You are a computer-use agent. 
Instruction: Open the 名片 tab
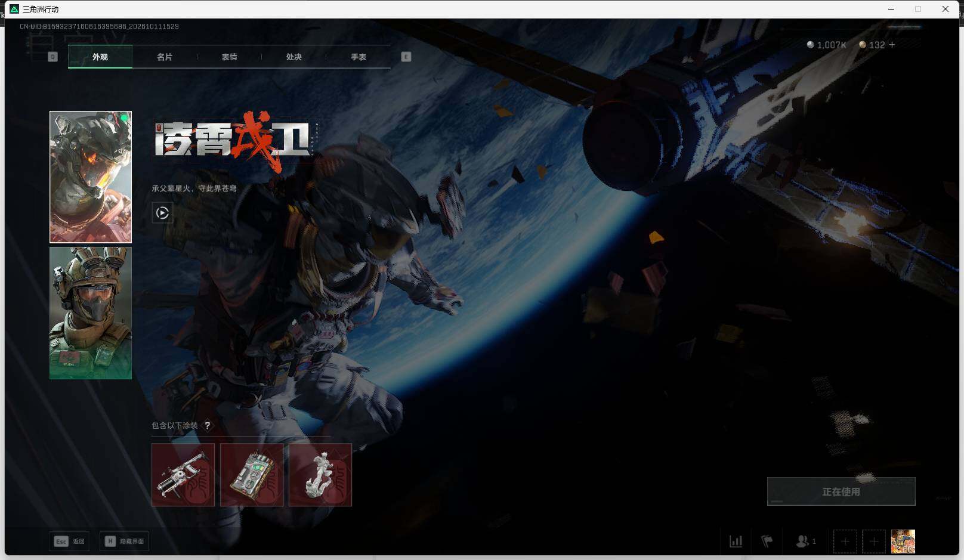pos(165,57)
